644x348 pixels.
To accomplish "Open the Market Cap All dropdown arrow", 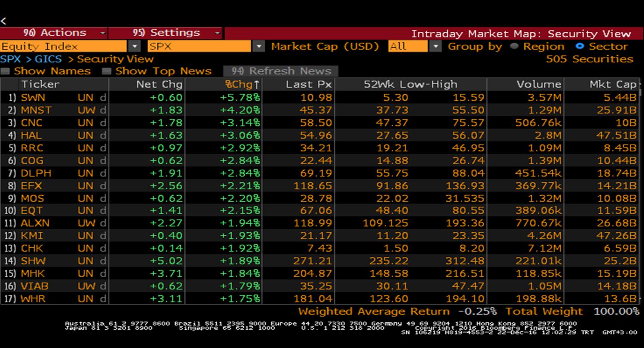I will [436, 46].
